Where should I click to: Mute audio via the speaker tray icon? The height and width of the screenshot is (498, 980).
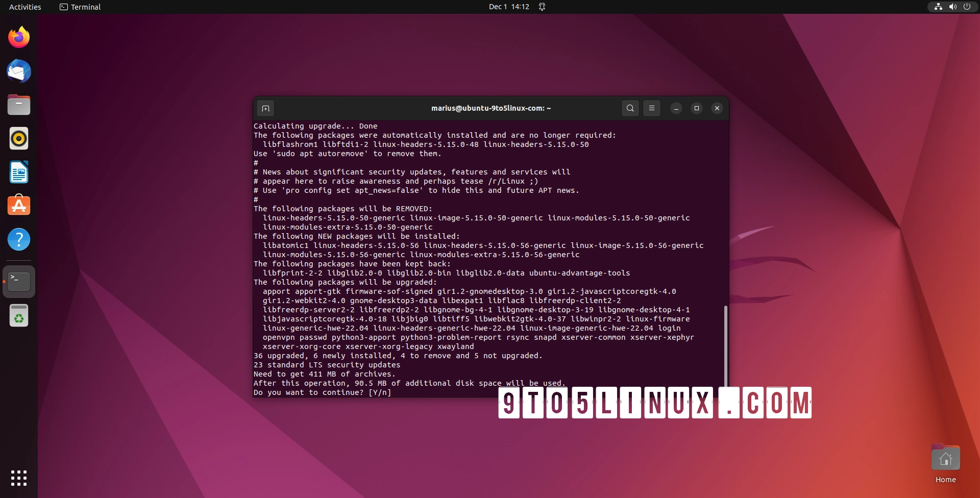click(x=952, y=7)
